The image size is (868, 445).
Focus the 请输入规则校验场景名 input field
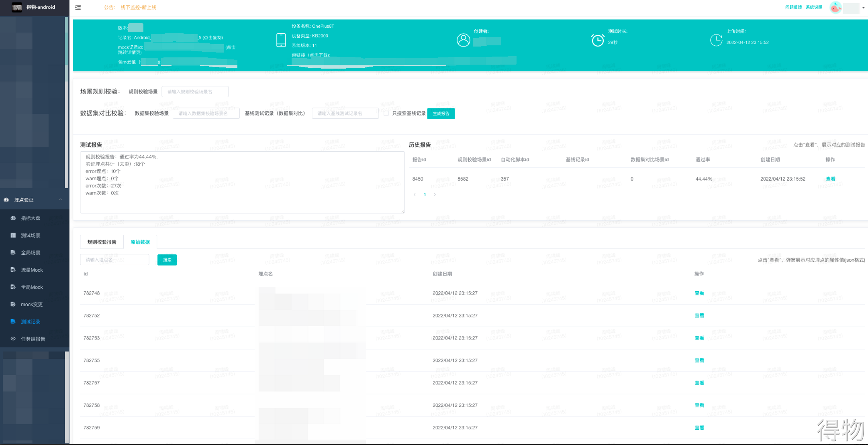195,91
